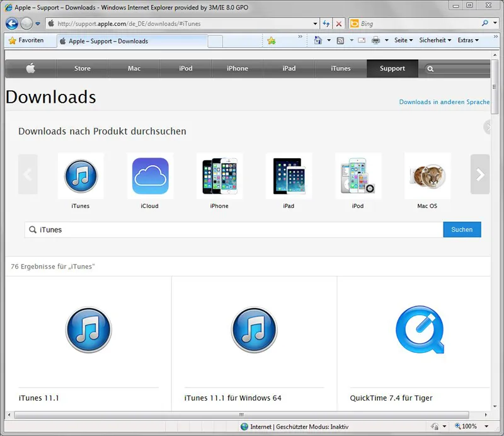Screen dimensions: 504x436
Task: Select iPod product icon
Action: click(x=358, y=176)
